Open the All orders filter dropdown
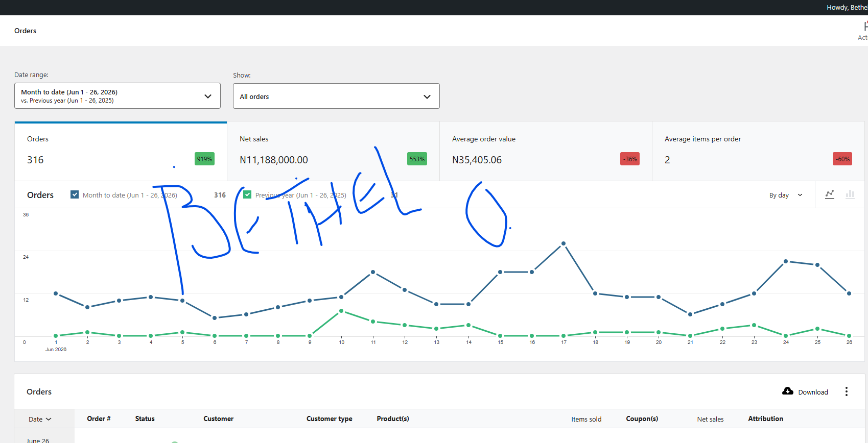This screenshot has width=868, height=443. click(x=336, y=96)
